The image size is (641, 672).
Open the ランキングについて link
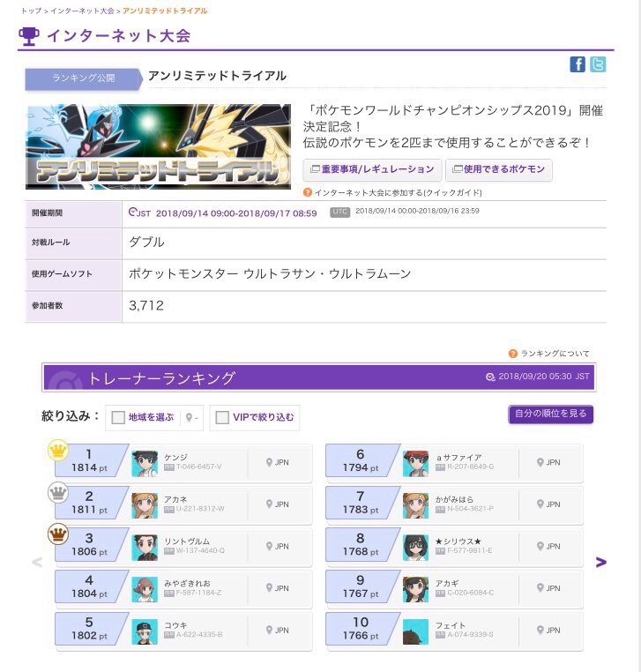coord(555,354)
